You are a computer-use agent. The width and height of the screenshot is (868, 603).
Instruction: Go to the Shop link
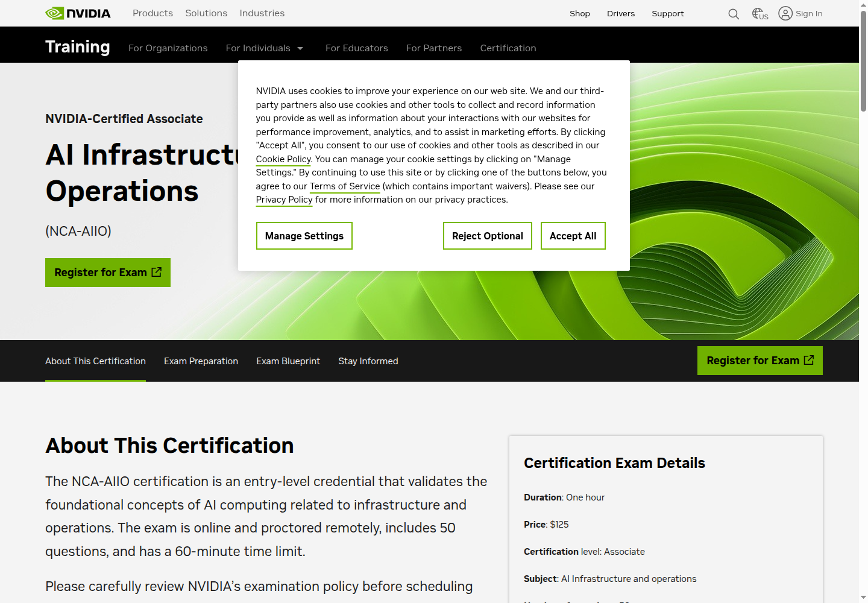pos(580,13)
